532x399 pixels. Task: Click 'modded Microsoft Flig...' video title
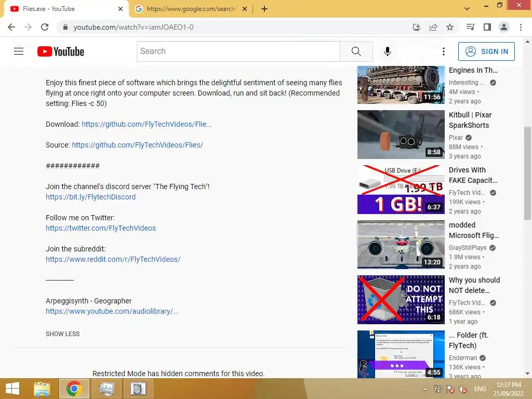(474, 230)
